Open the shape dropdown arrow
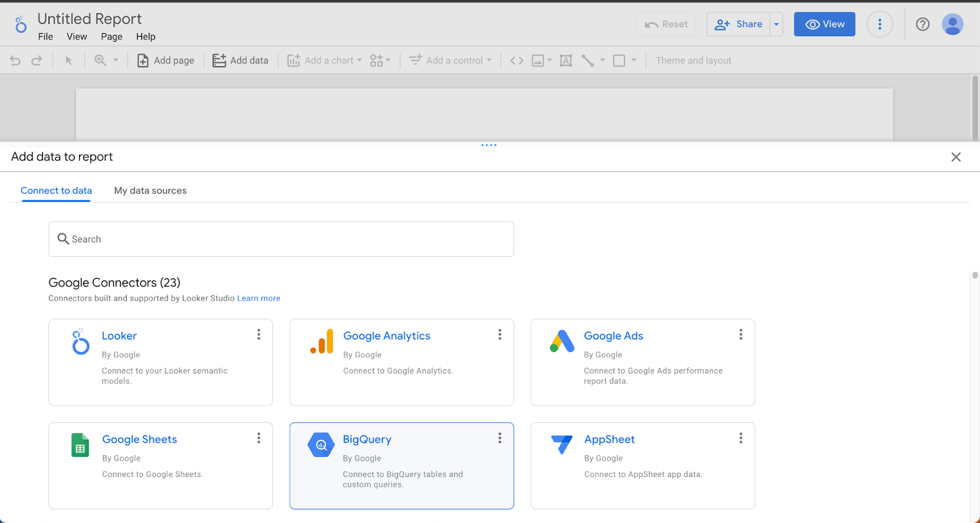The height and width of the screenshot is (523, 980). 634,60
